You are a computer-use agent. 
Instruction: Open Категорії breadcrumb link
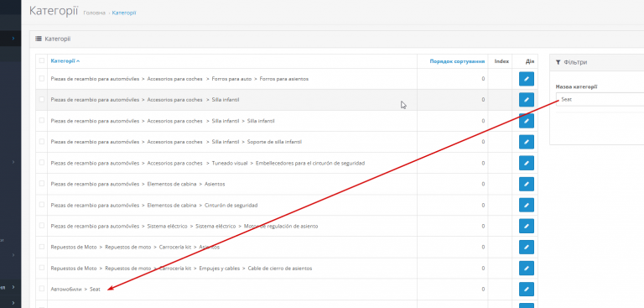(x=124, y=13)
